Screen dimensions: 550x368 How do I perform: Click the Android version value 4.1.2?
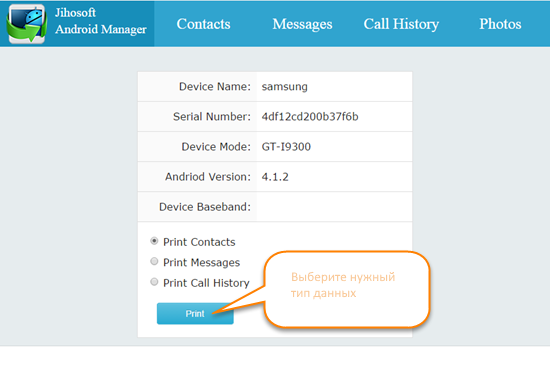[275, 177]
